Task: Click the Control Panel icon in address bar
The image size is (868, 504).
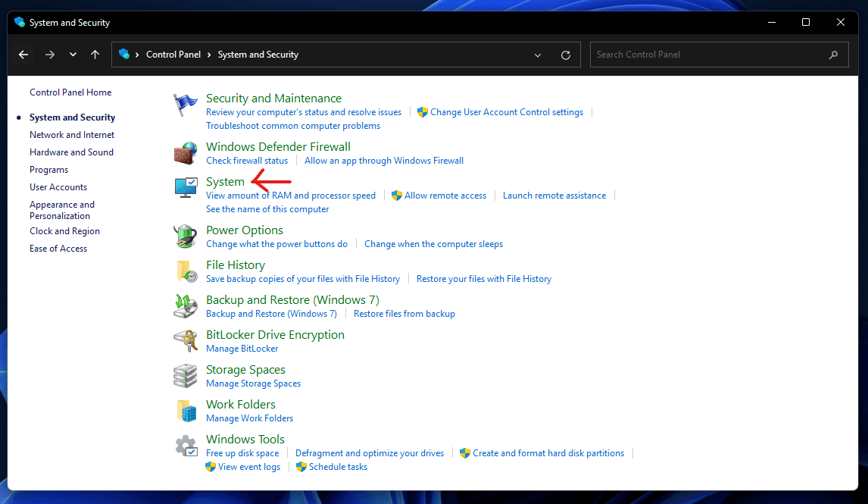Action: [x=124, y=55]
